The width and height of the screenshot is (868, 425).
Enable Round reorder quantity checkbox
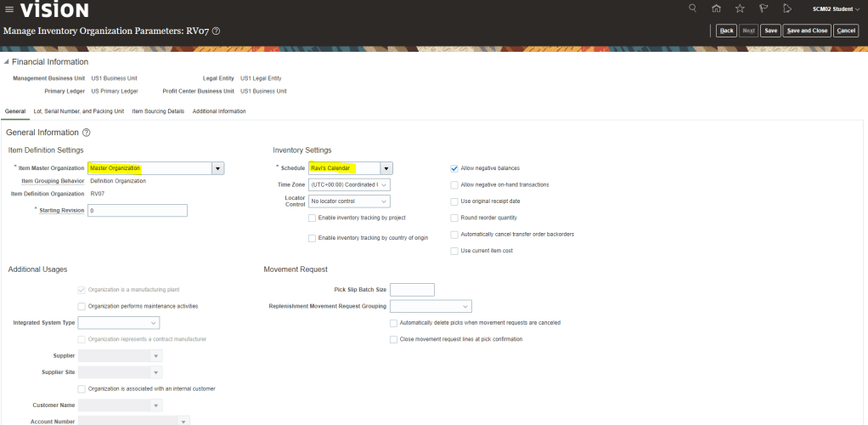tap(454, 218)
